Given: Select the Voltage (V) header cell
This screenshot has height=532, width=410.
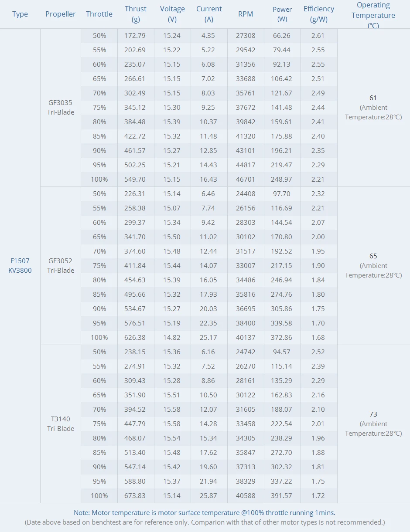Looking at the screenshot, I should pos(172,14).
